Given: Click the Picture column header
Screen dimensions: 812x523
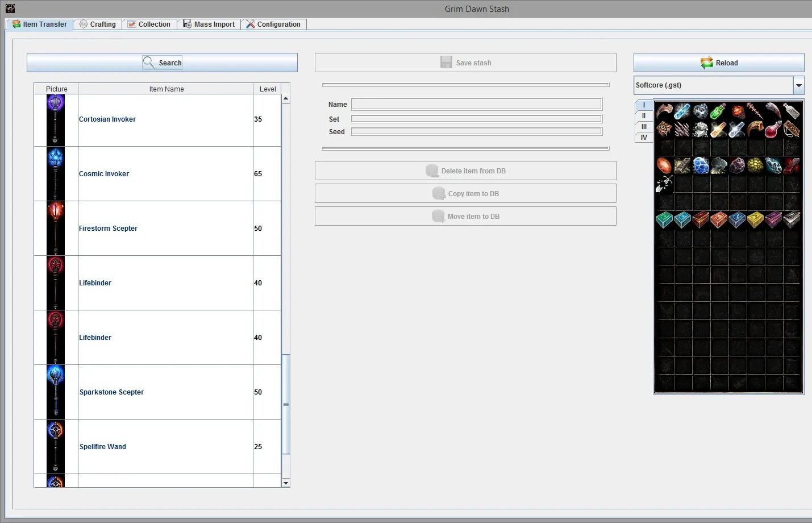Looking at the screenshot, I should 56,89.
